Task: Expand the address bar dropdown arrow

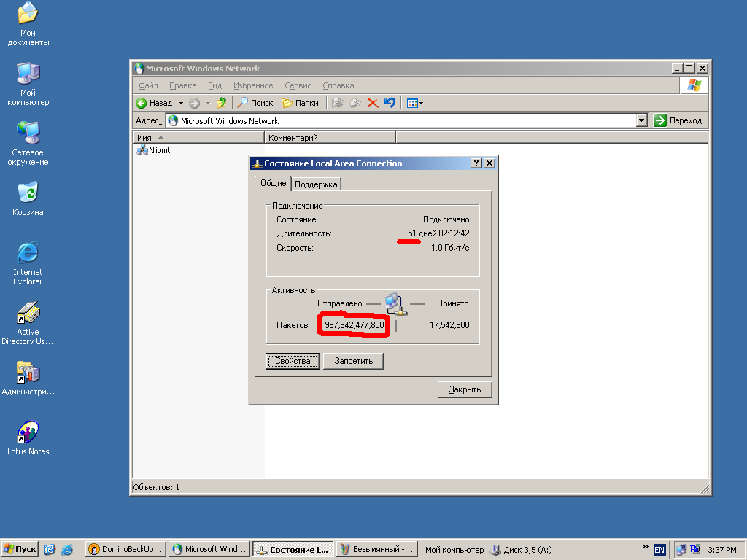Action: point(642,120)
